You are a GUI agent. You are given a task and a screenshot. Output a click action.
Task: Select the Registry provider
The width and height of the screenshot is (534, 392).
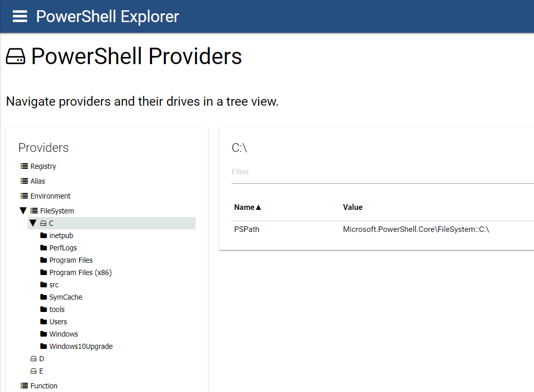tap(43, 166)
